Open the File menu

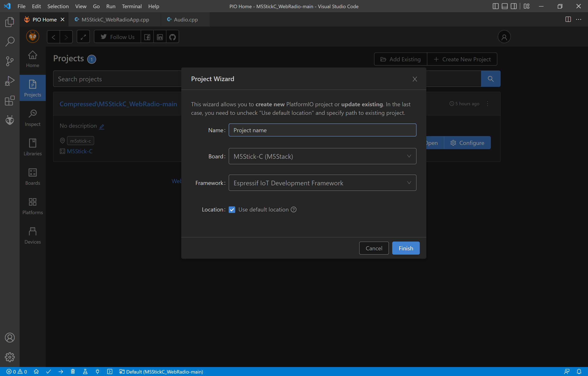point(21,6)
